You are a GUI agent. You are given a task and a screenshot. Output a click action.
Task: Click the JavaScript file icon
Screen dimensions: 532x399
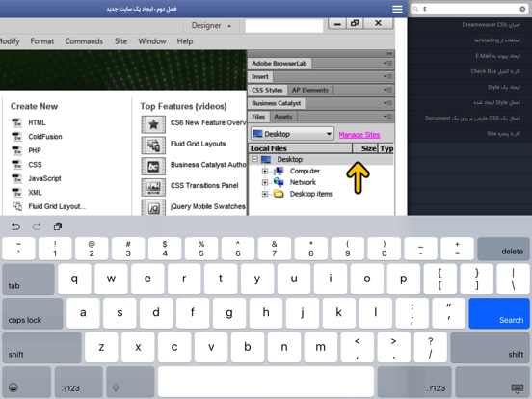coord(17,178)
